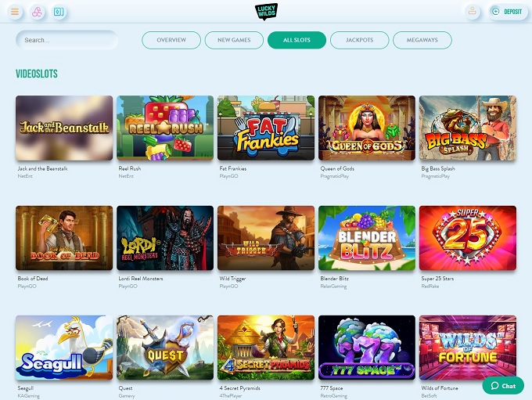Focus the Search input field
The image size is (532, 400).
click(x=66, y=40)
